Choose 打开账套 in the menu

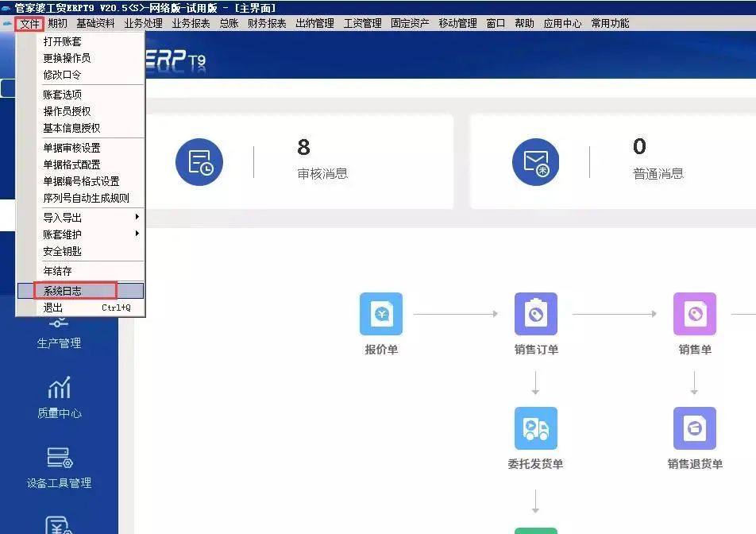[63, 41]
